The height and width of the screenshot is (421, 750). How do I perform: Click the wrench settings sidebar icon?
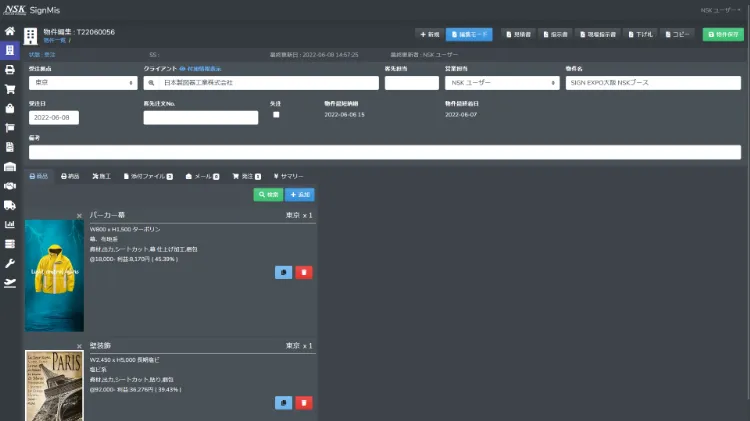click(x=10, y=263)
